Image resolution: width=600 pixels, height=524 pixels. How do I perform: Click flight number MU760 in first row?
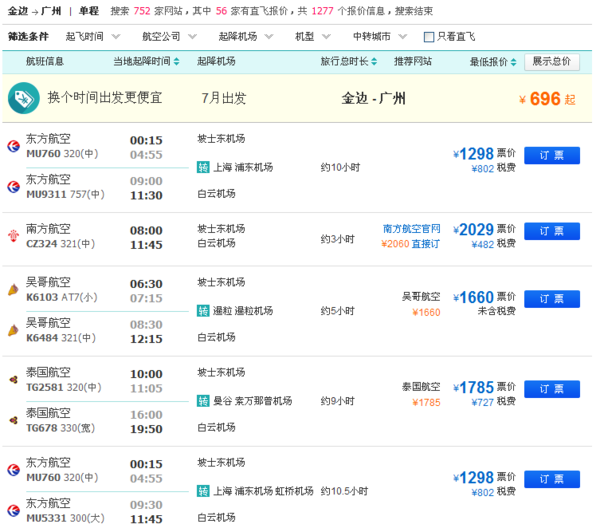[43, 154]
